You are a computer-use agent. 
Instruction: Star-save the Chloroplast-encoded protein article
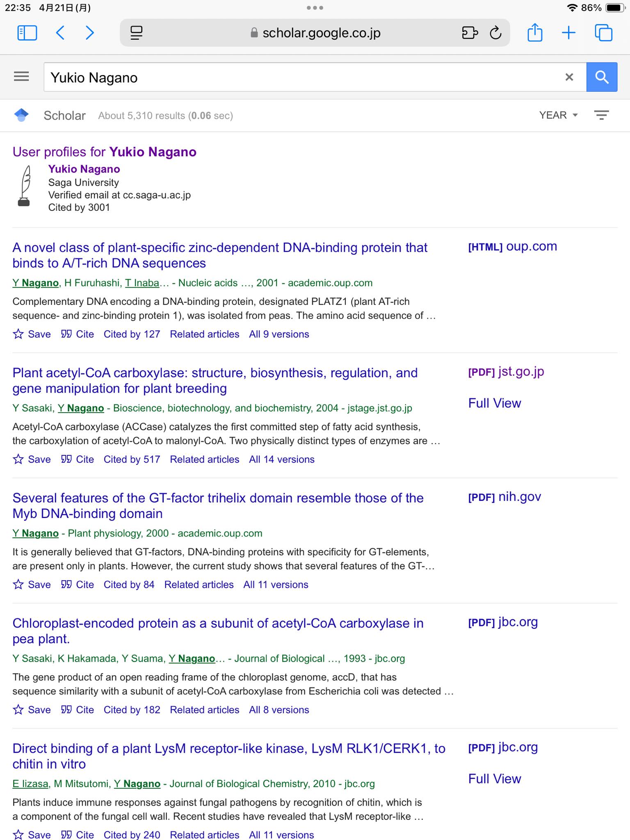(x=32, y=710)
